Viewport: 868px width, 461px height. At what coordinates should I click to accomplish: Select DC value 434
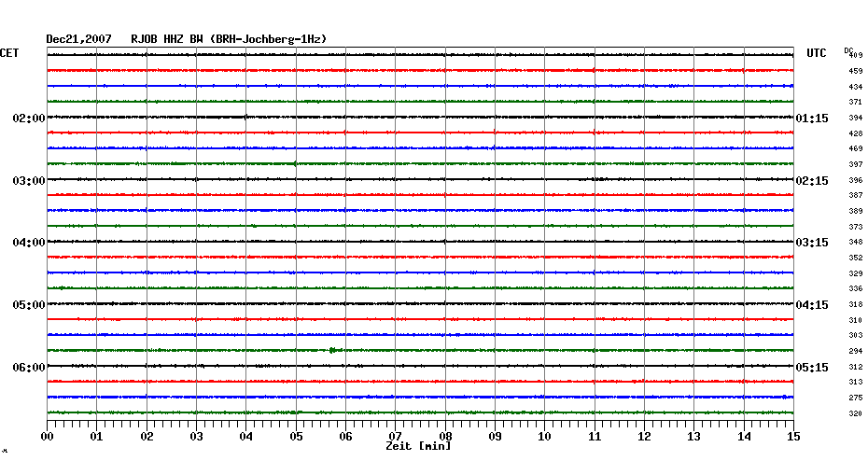pos(855,87)
